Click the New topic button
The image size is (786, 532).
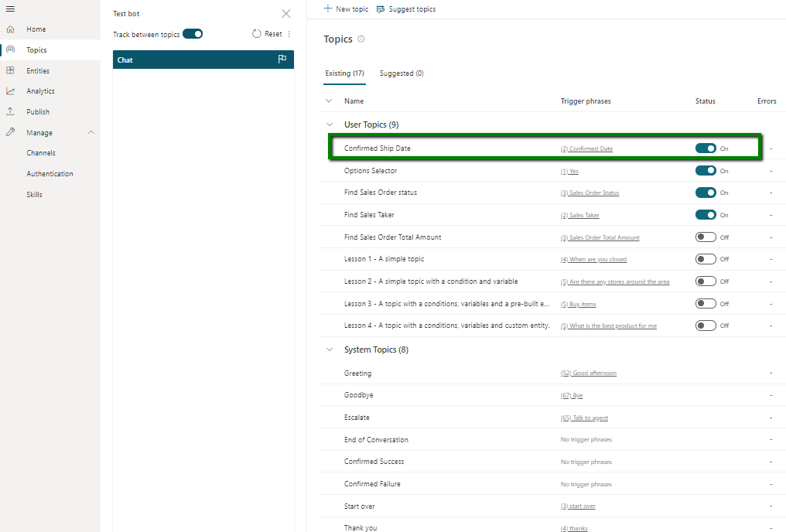[346, 9]
